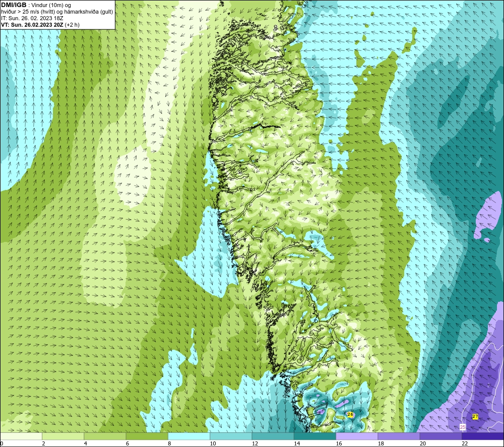Select the 10–12 m/s turquoise swatch
The height and width of the screenshot is (447, 504).
231,436
